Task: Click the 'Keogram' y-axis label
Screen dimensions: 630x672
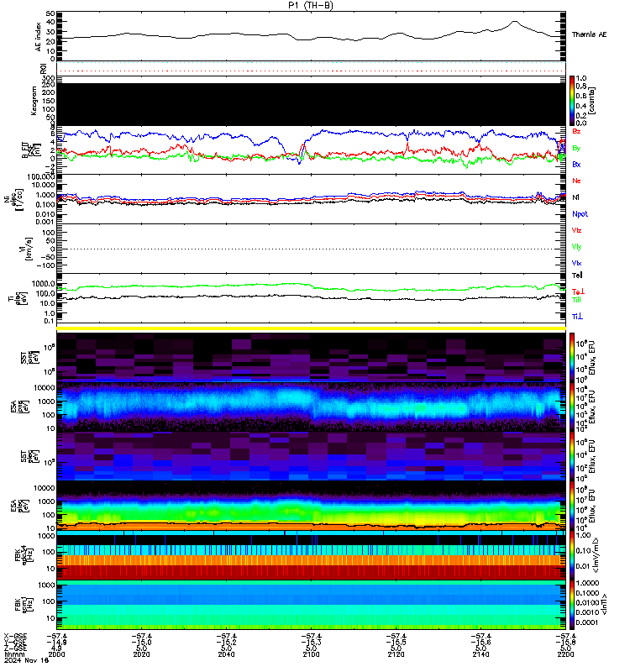Action: 34,100
